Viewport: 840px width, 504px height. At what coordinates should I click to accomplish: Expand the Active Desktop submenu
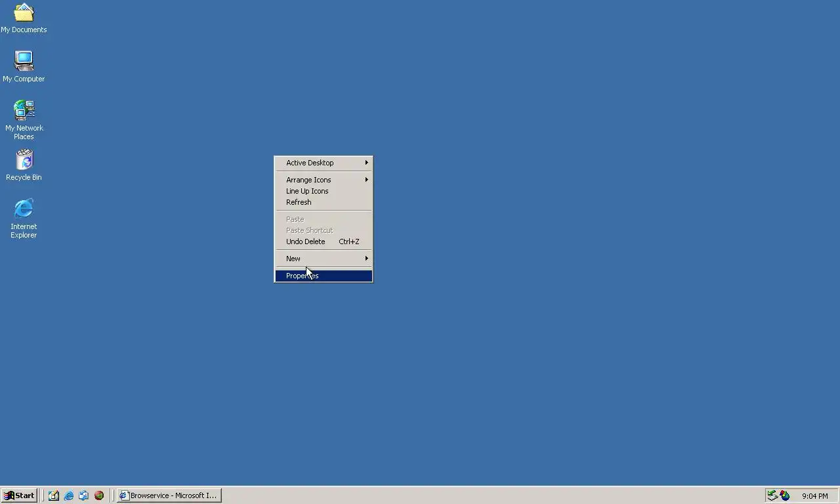pyautogui.click(x=324, y=163)
